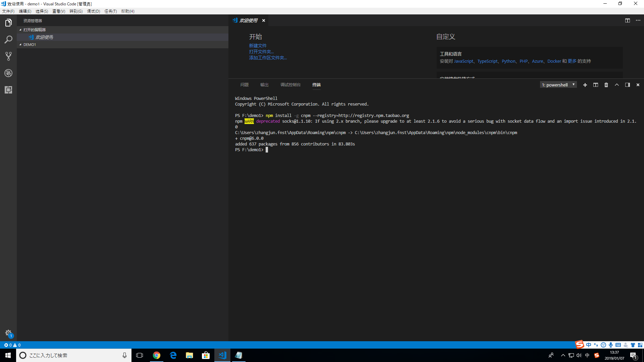Open the Search view in activity bar

(x=8, y=40)
